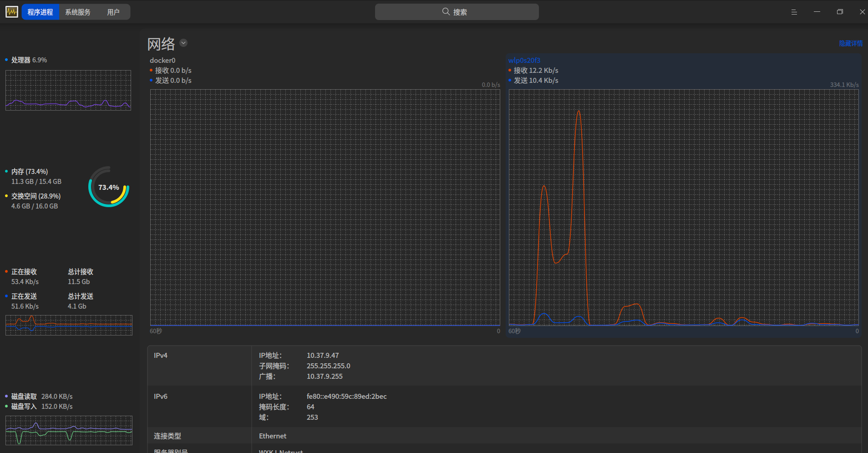
Task: Click the 内存 (73.4%) label
Action: coord(30,172)
